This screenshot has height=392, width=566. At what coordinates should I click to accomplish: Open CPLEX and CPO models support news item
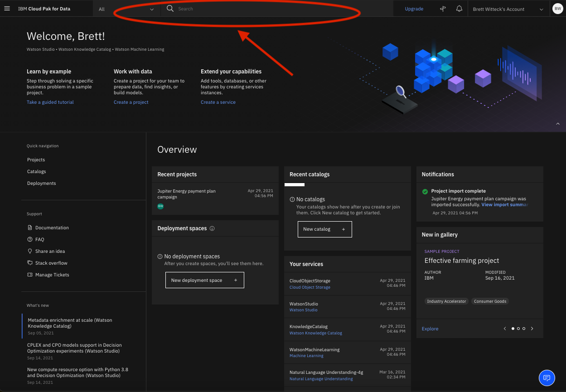[x=74, y=348]
